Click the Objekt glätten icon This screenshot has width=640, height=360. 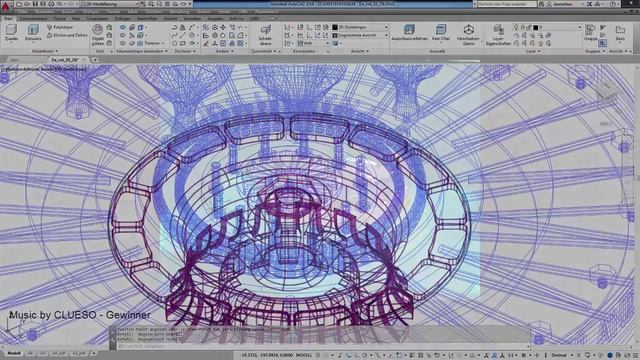coord(98,34)
